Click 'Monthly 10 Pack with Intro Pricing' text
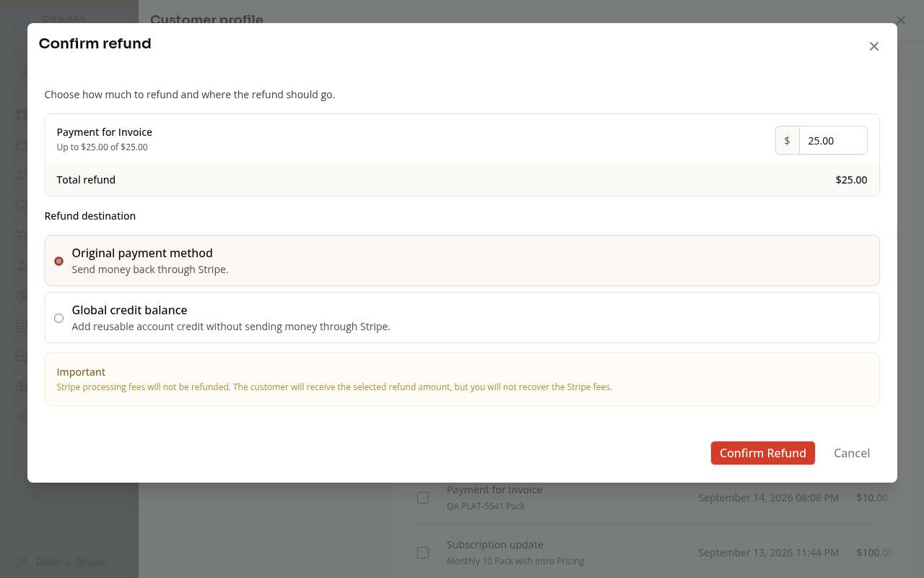This screenshot has width=924, height=578. click(515, 561)
